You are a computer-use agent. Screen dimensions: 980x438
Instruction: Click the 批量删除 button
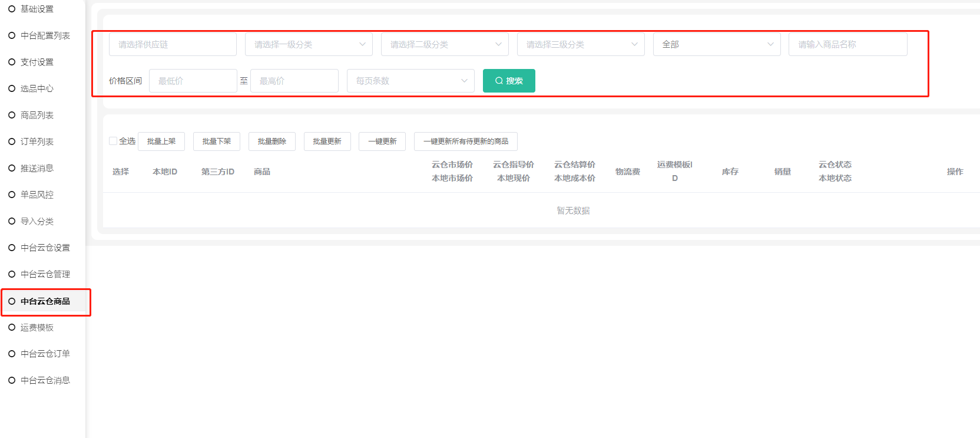(x=272, y=141)
